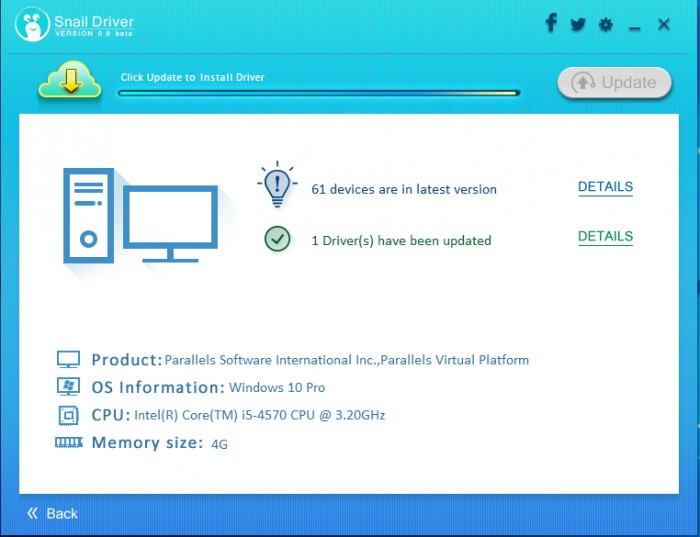This screenshot has width=700, height=537.
Task: Click the Update button
Action: tap(614, 83)
